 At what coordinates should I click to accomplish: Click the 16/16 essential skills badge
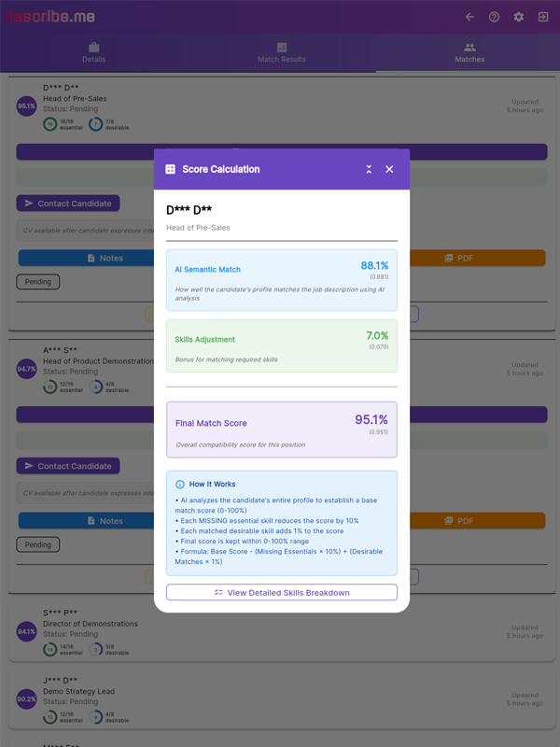pyautogui.click(x=62, y=125)
